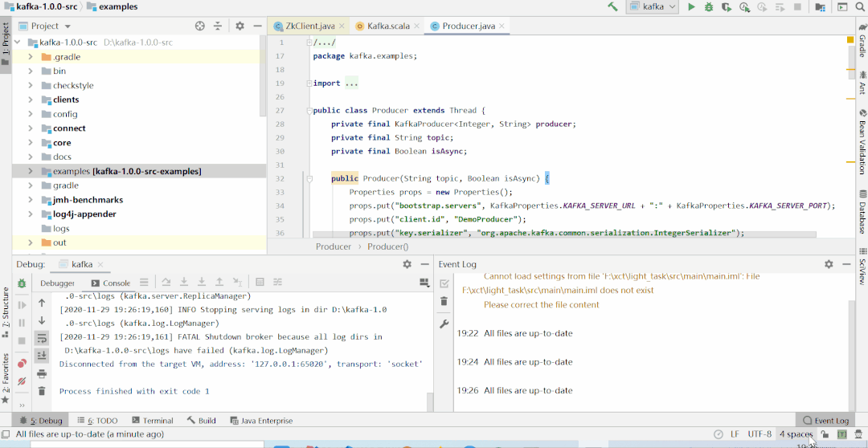The image size is (868, 448).
Task: Open Search Everywhere magnifier icon
Action: click(860, 7)
